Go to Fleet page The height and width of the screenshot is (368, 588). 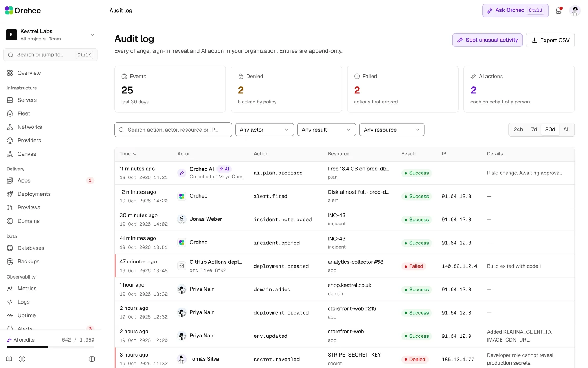point(50,113)
